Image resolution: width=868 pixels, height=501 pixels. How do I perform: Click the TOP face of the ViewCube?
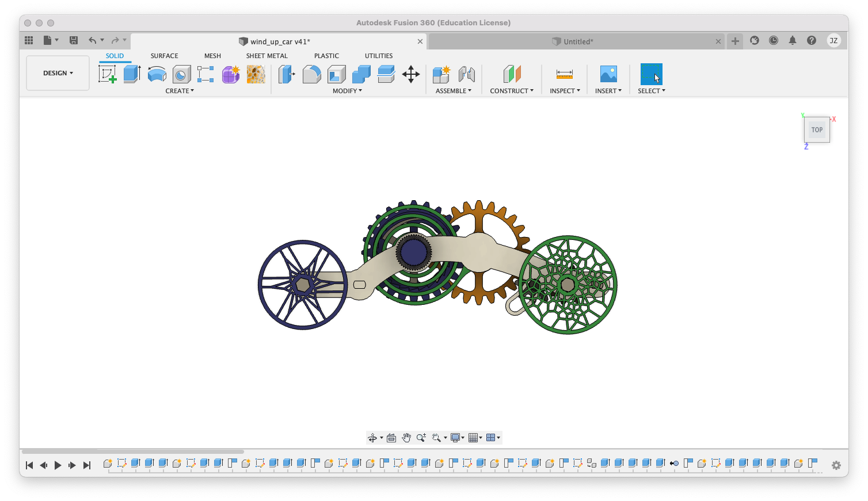point(817,130)
